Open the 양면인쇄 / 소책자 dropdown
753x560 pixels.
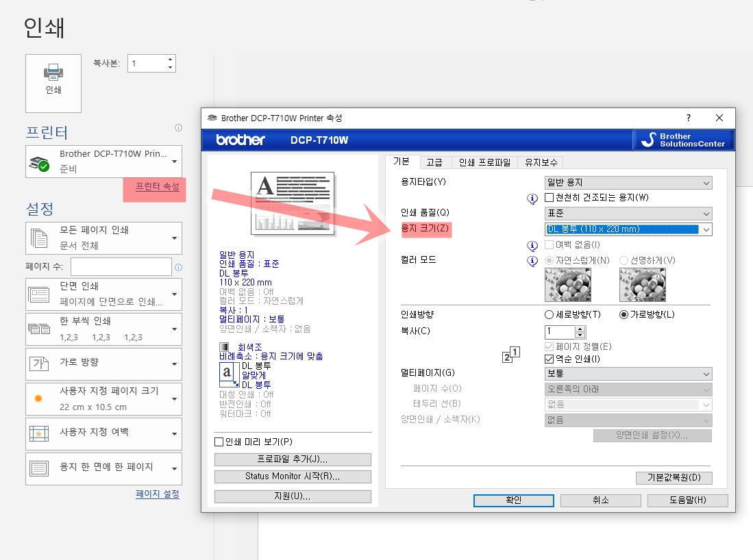[628, 420]
